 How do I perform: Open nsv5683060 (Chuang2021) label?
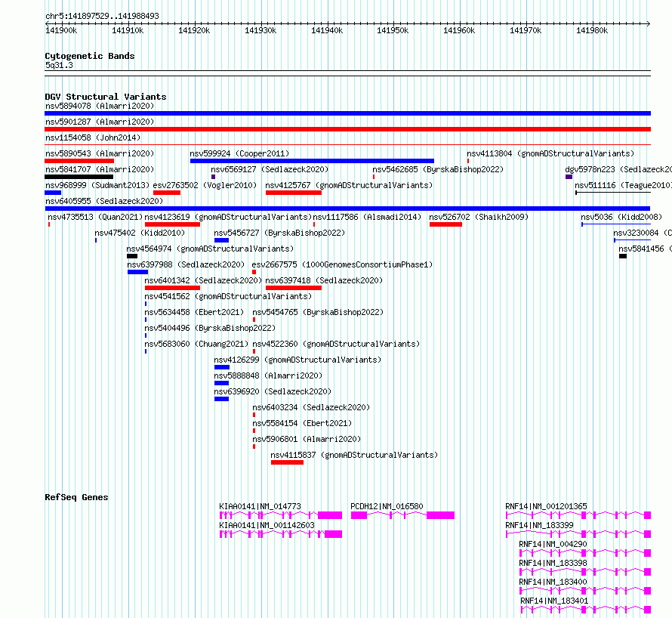(x=196, y=344)
